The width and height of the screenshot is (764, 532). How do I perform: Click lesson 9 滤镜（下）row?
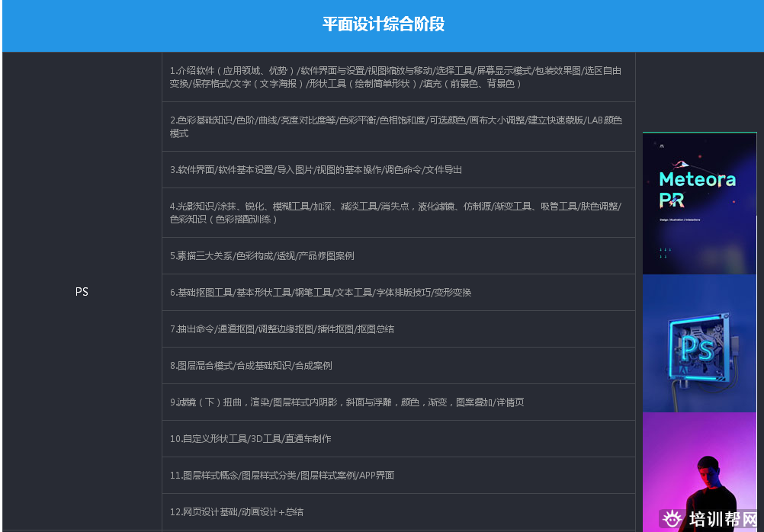click(396, 402)
